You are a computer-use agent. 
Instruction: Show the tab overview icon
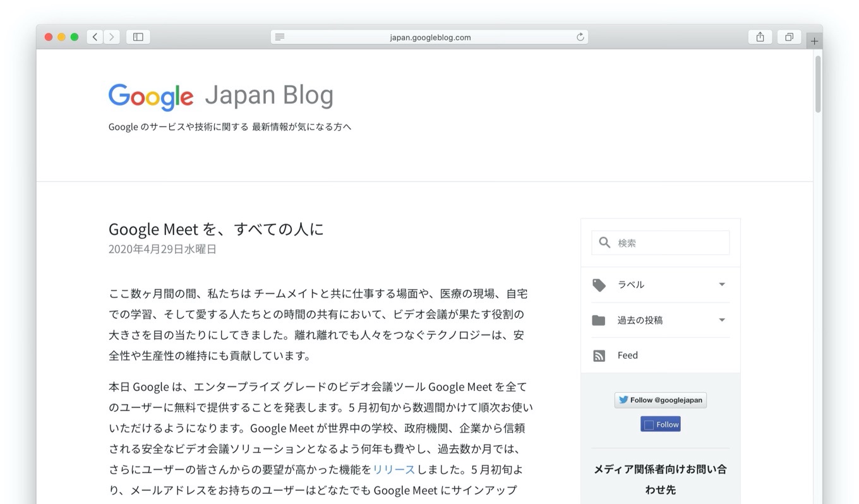(x=789, y=37)
